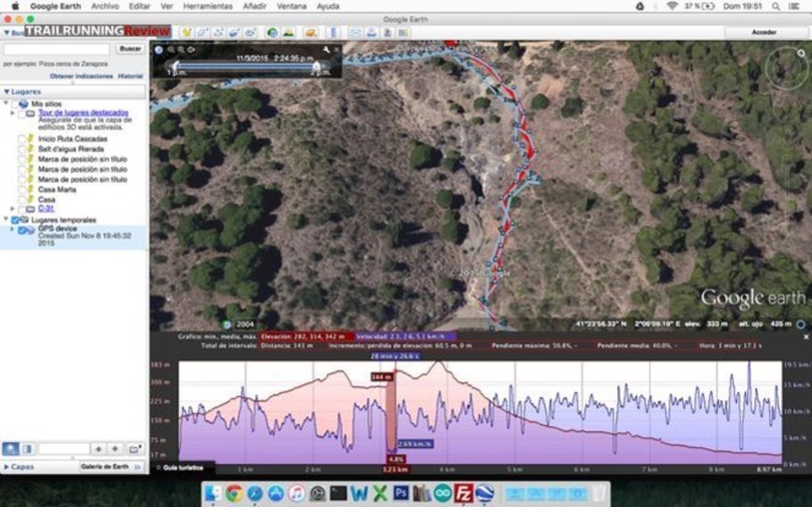Screen dimensions: 812x507
Task: Select the Ruler tool in the toolbar
Action: tap(334, 33)
